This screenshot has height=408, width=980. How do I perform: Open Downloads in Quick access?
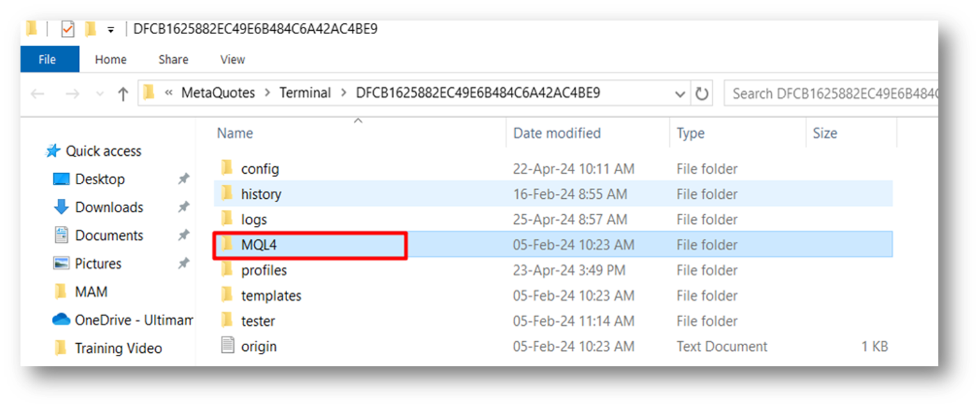tap(109, 207)
